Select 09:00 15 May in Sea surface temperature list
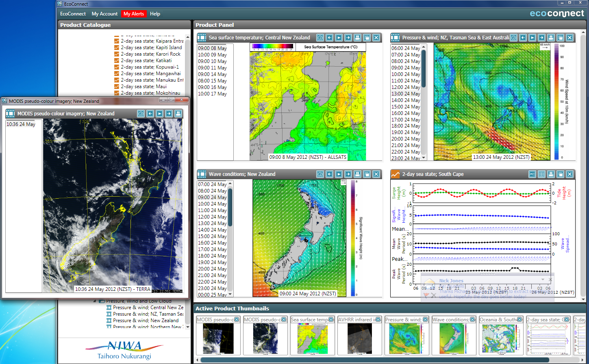 coord(212,81)
